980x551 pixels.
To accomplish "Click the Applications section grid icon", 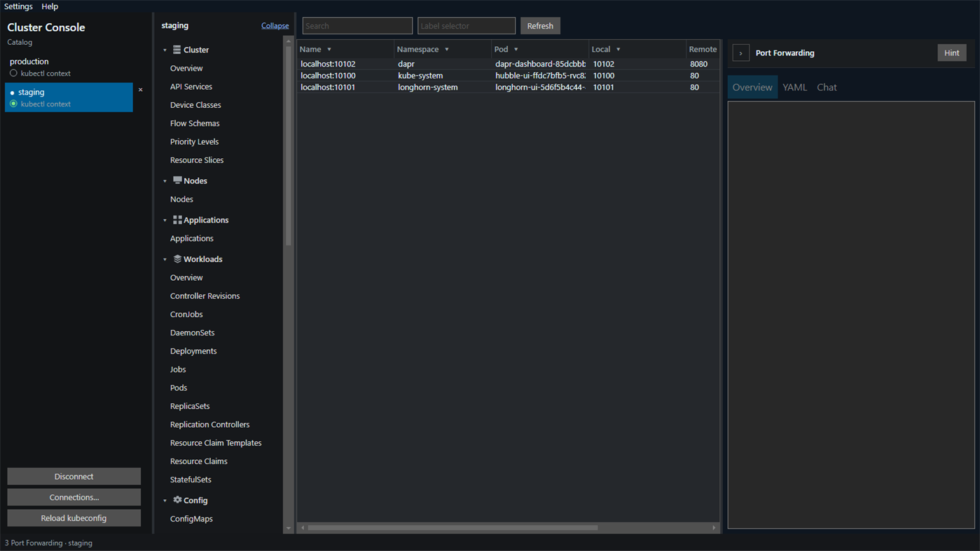I will click(x=177, y=220).
